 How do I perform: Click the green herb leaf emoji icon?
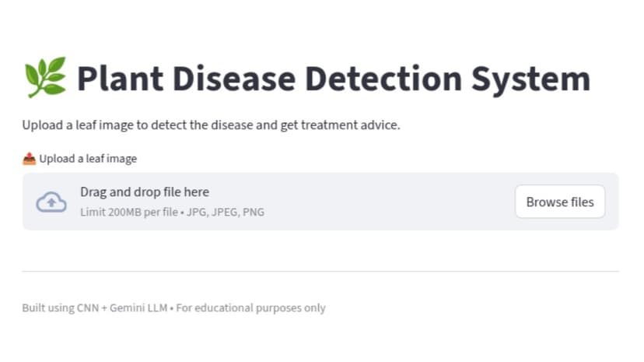pos(45,77)
